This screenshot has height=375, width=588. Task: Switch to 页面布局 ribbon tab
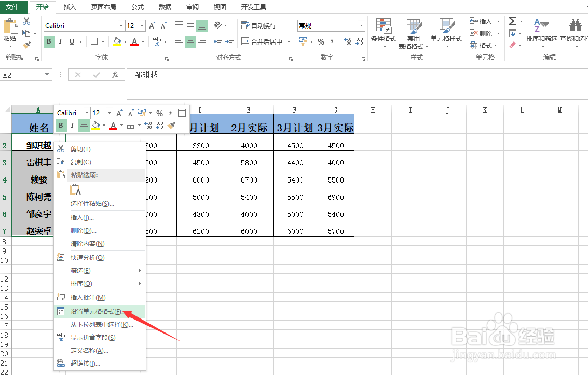pyautogui.click(x=103, y=7)
